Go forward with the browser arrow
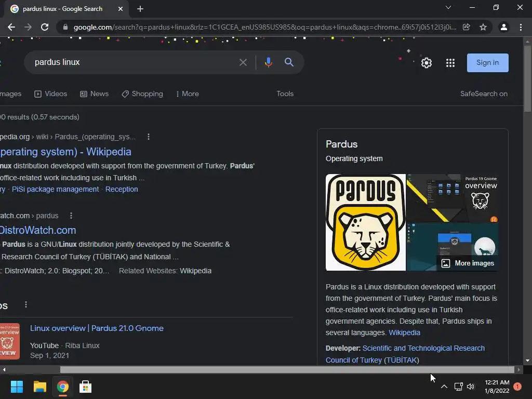The height and width of the screenshot is (399, 532). 28,27
